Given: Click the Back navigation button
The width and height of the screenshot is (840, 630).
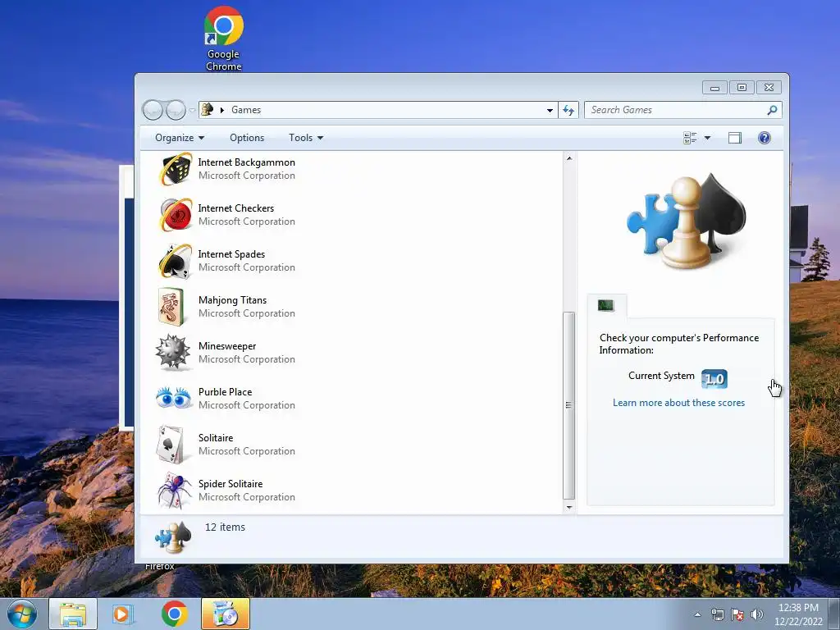Looking at the screenshot, I should click(x=153, y=110).
